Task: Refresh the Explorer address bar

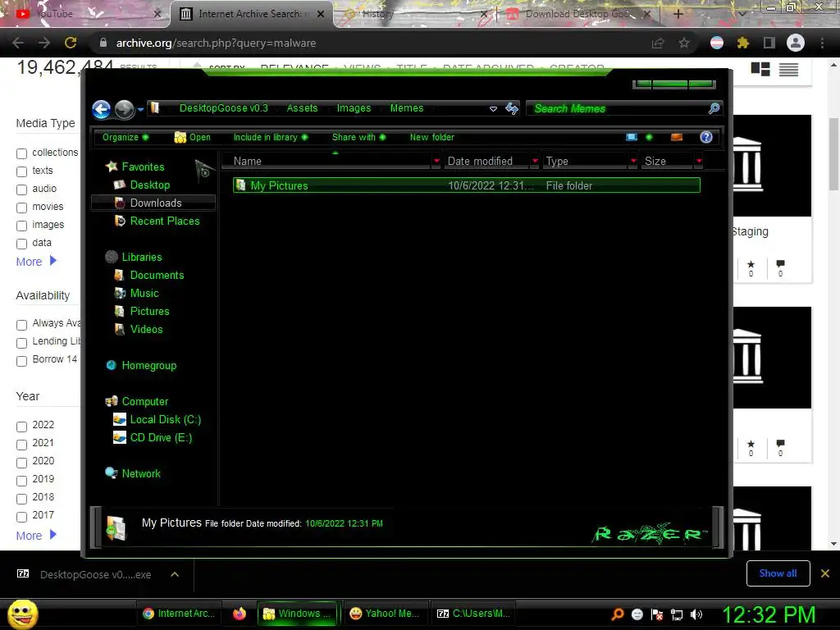Action: (x=512, y=109)
